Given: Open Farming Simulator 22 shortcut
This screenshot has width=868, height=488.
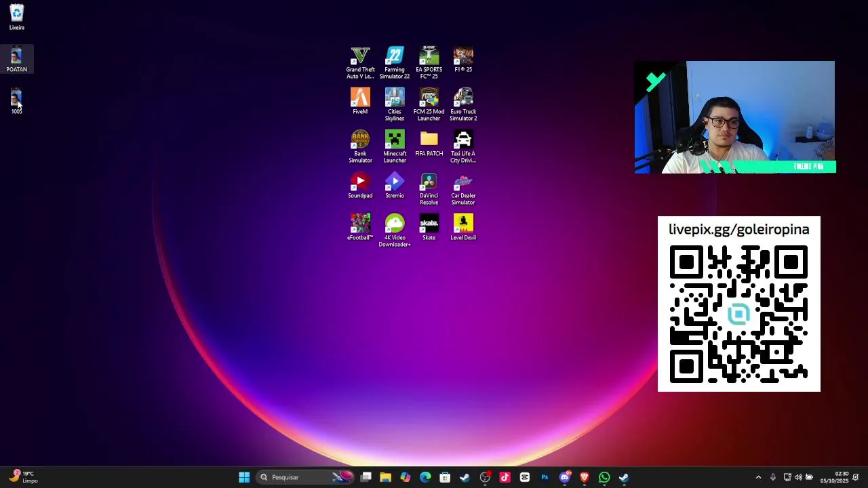Looking at the screenshot, I should coord(395,63).
